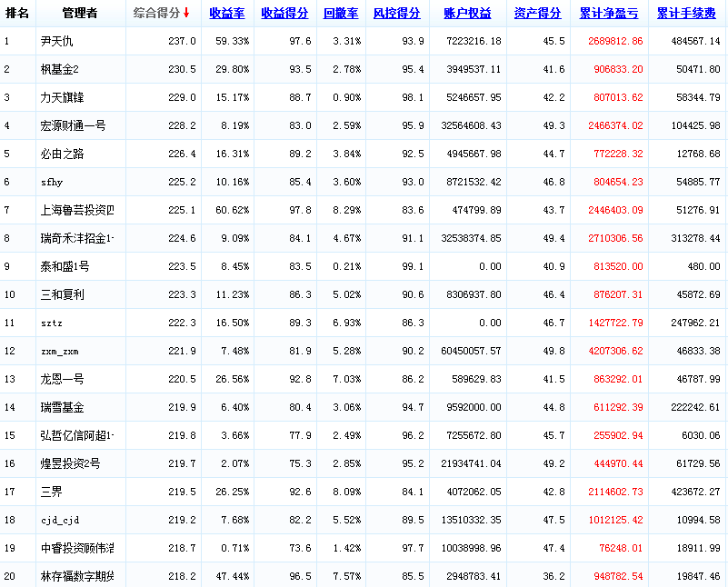Select manager sfhy
728x587 pixels.
click(x=52, y=183)
